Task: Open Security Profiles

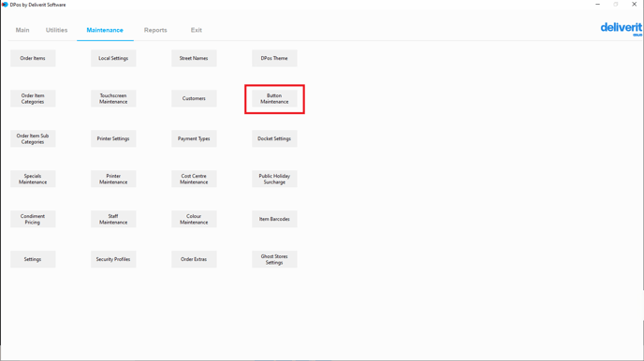Action: [x=113, y=259]
